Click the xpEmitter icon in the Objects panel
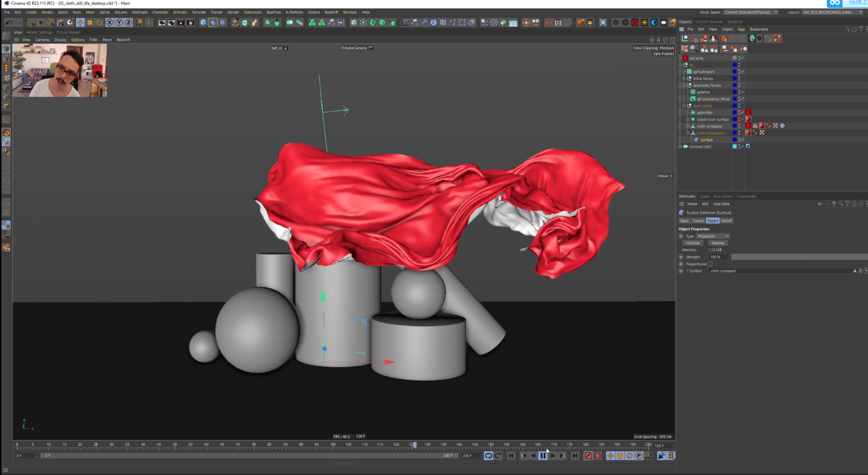This screenshot has width=868, height=475. 693,112
